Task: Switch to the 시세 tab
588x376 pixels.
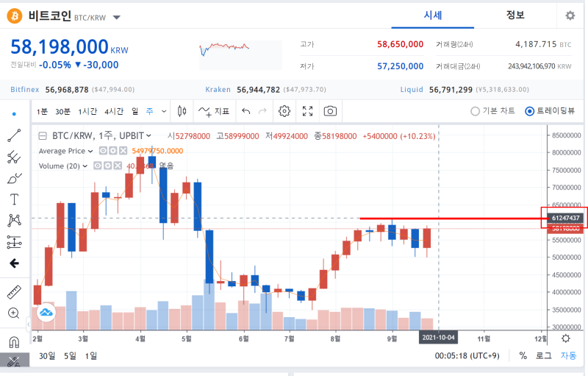Action: 433,15
